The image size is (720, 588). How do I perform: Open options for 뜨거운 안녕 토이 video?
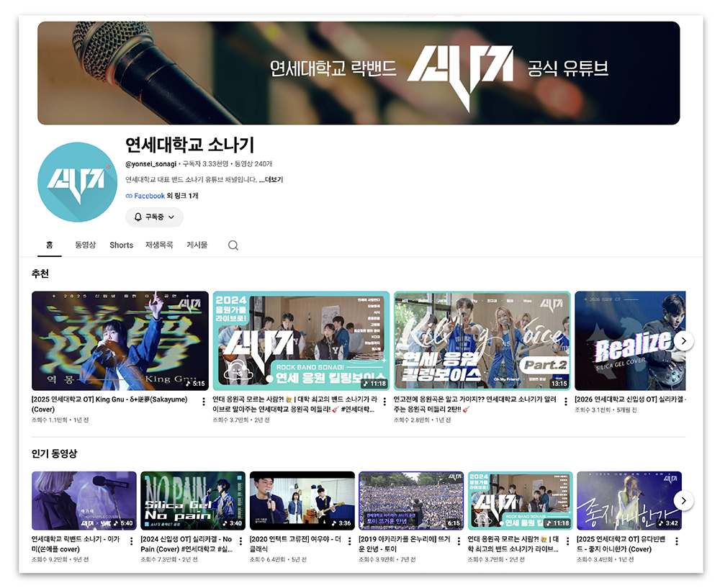pos(459,541)
